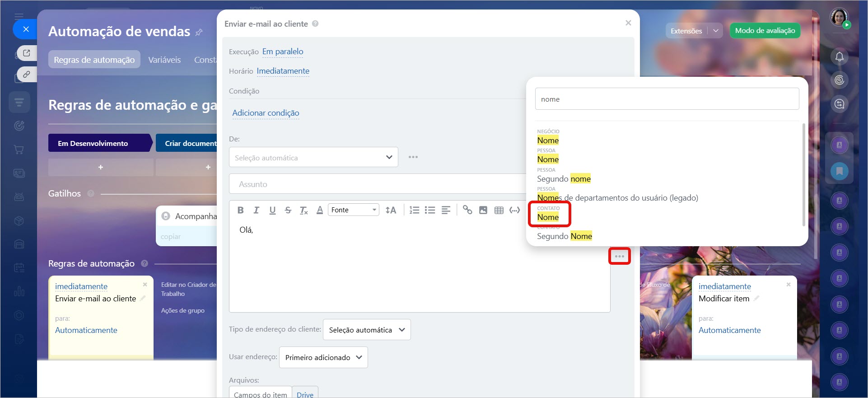The image size is (868, 398).
Task: Open the Usar endereço dropdown
Action: (x=323, y=357)
